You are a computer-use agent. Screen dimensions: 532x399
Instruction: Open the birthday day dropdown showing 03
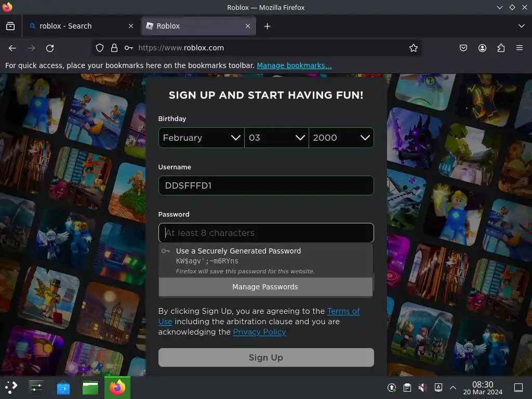coord(276,138)
